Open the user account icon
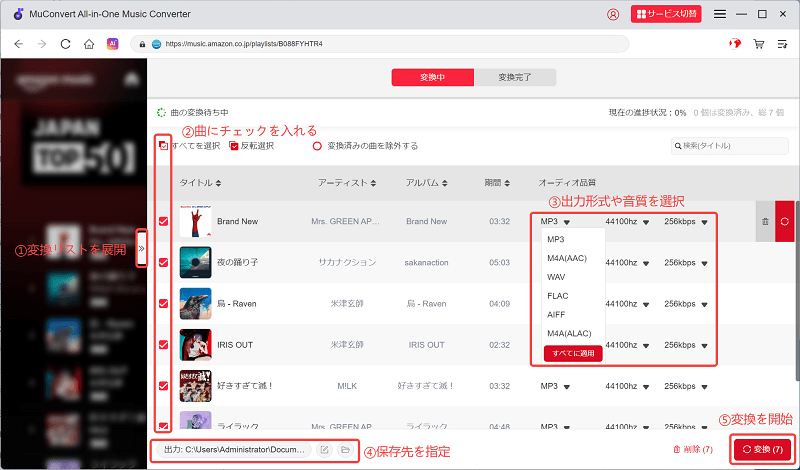The height and width of the screenshot is (470, 800). (x=613, y=14)
